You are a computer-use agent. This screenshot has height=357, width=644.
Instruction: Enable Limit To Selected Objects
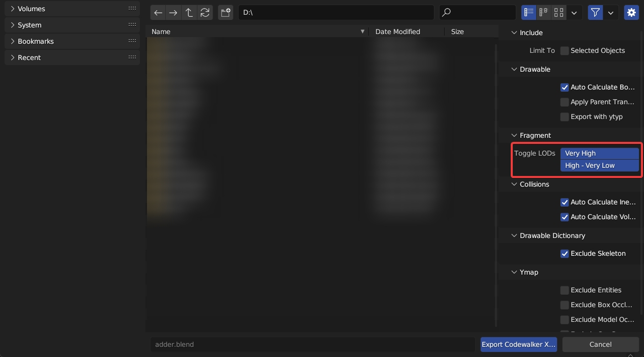click(565, 51)
